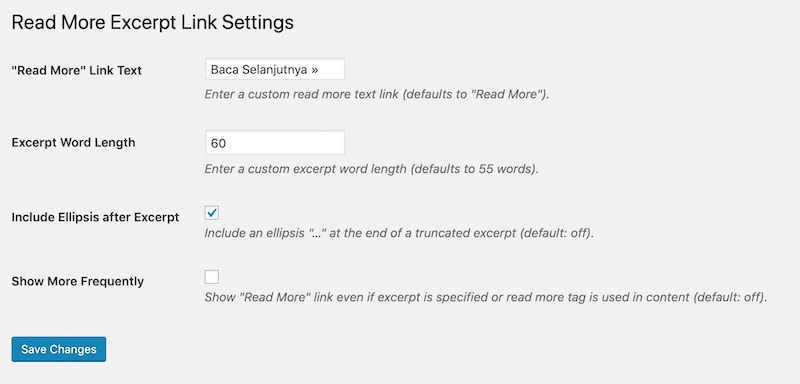Screen dimensions: 800x384
Task: Click the Show More Frequently label
Action: (78, 281)
